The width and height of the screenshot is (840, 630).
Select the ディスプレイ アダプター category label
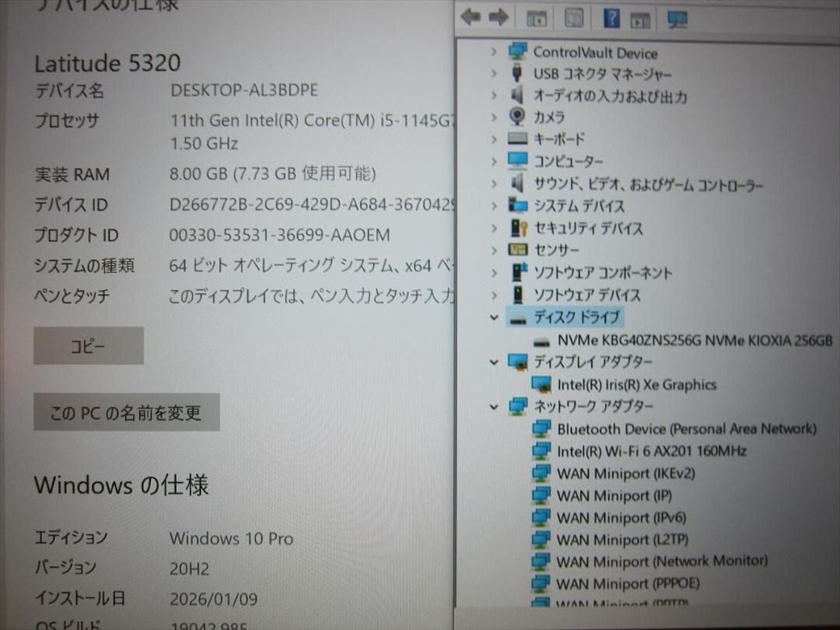click(593, 362)
